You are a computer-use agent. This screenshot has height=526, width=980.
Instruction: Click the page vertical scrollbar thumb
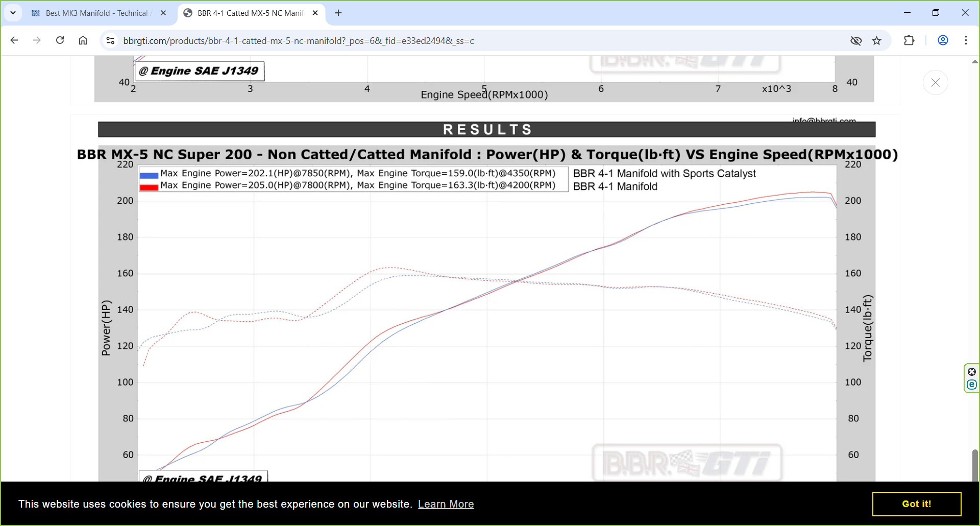coord(975,465)
